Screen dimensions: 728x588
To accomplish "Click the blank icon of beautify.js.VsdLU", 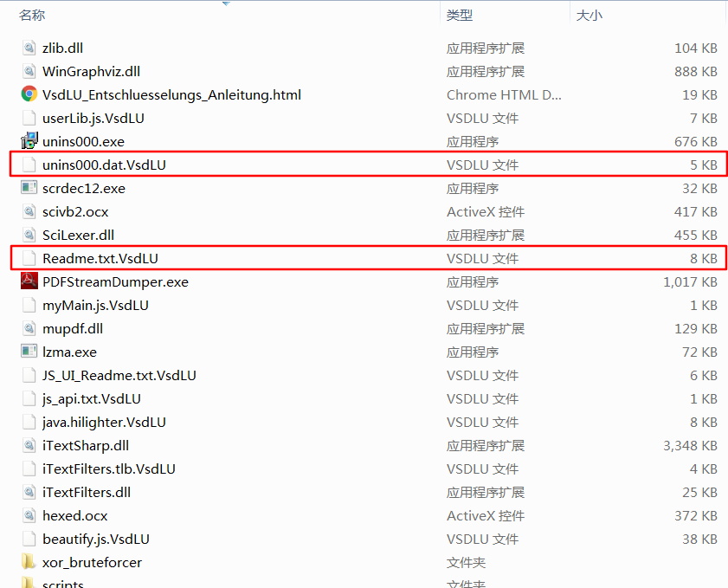I will [29, 539].
